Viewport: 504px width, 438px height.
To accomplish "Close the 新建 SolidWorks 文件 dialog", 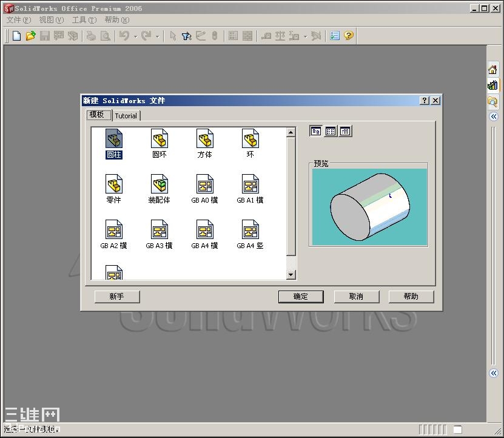I will [435, 100].
